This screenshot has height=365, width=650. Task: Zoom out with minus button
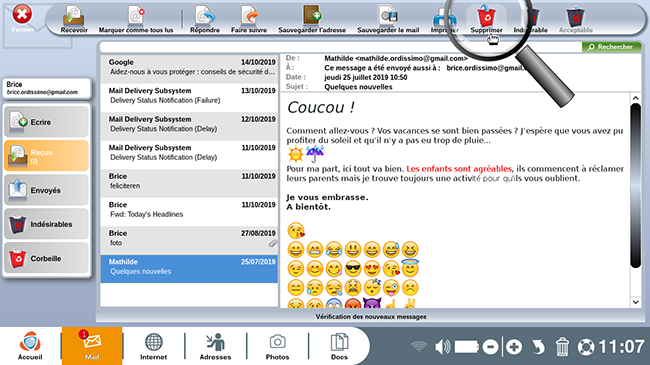click(x=490, y=346)
